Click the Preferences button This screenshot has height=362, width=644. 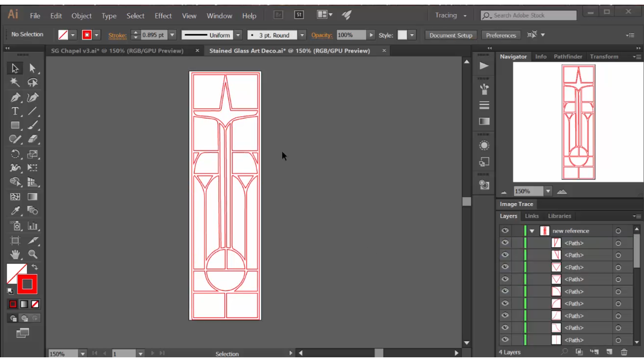[x=500, y=35]
